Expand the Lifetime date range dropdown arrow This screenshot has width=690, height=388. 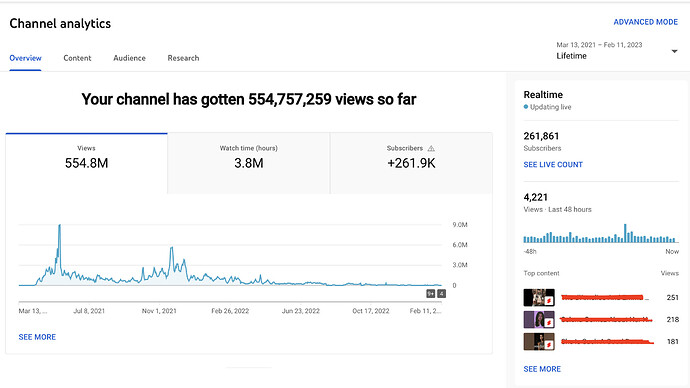click(x=674, y=51)
